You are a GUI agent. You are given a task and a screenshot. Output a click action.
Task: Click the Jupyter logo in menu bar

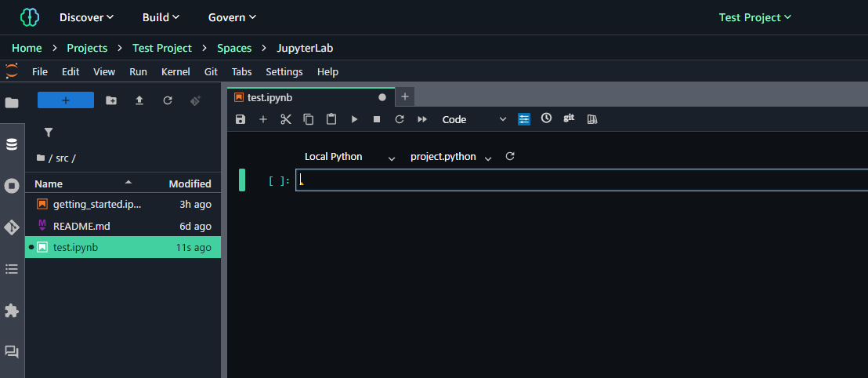(x=12, y=71)
